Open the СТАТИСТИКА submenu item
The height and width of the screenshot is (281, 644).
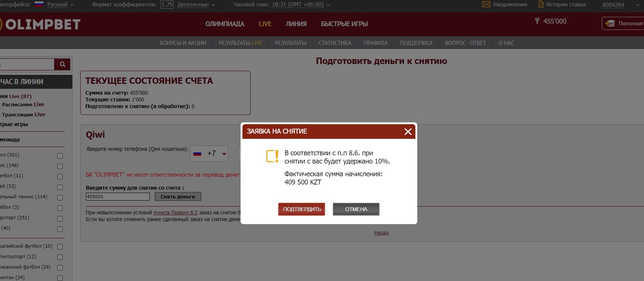(x=335, y=43)
